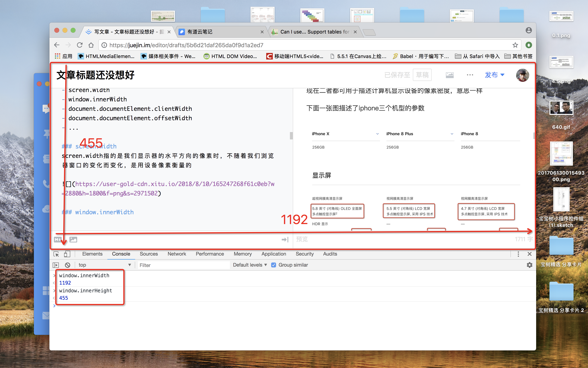Open the 应用 apps bookmark

point(64,56)
